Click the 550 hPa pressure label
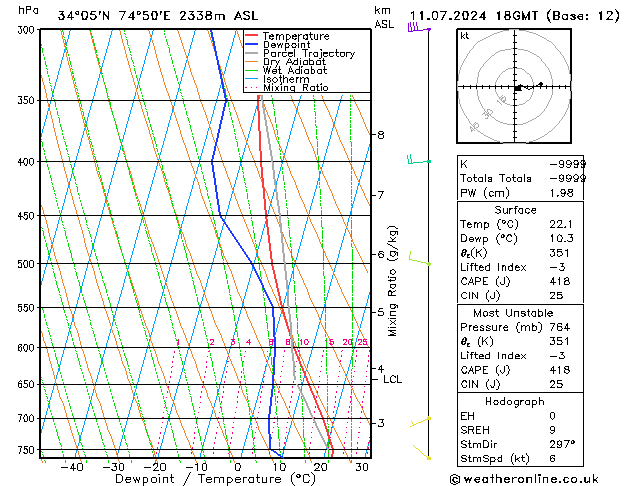This screenshot has width=629, height=486. click(x=28, y=308)
